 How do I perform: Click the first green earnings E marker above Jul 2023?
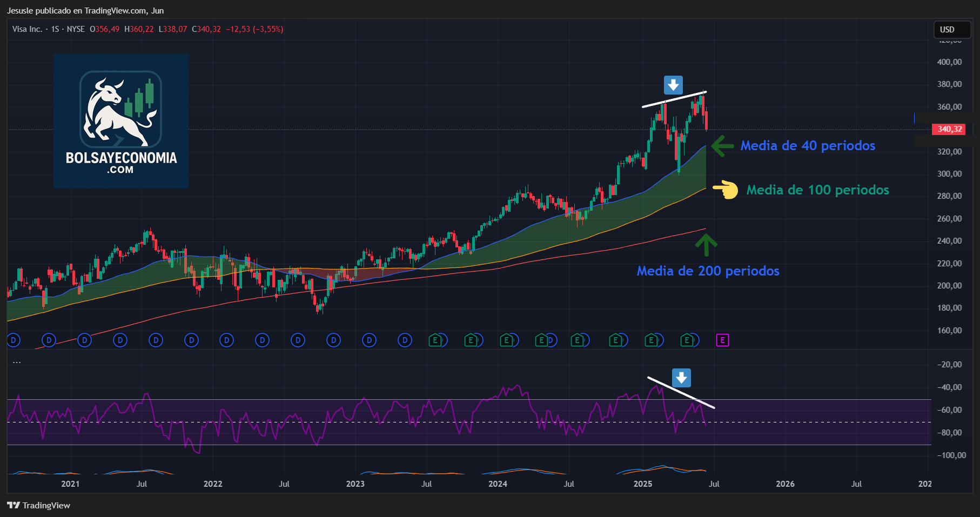[x=435, y=340]
